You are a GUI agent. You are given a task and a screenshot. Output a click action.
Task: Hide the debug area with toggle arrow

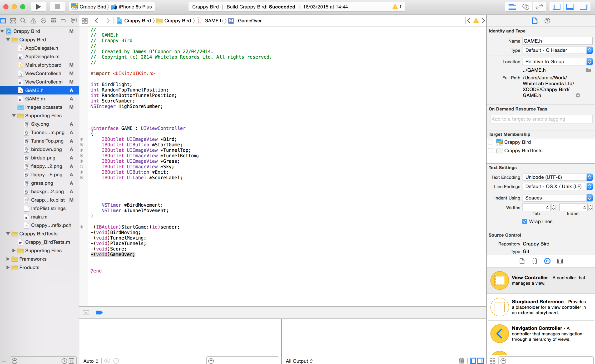(x=86, y=313)
